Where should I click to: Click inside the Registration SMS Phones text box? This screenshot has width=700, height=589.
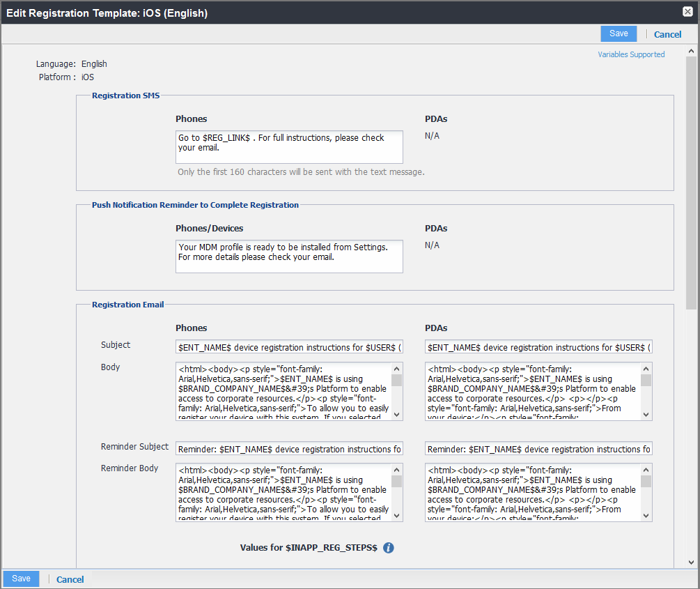[289, 146]
